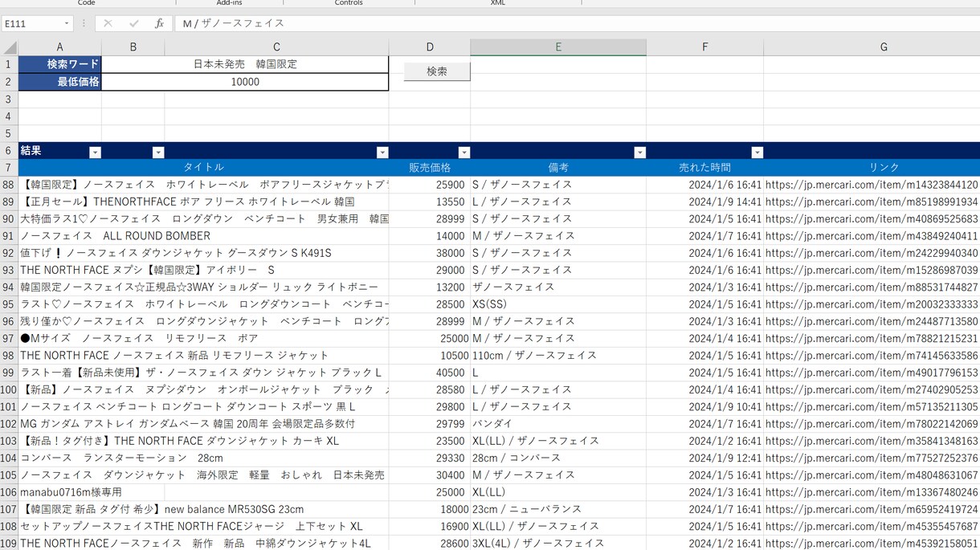The image size is (980, 550).
Task: Select column E header
Action: tap(558, 47)
